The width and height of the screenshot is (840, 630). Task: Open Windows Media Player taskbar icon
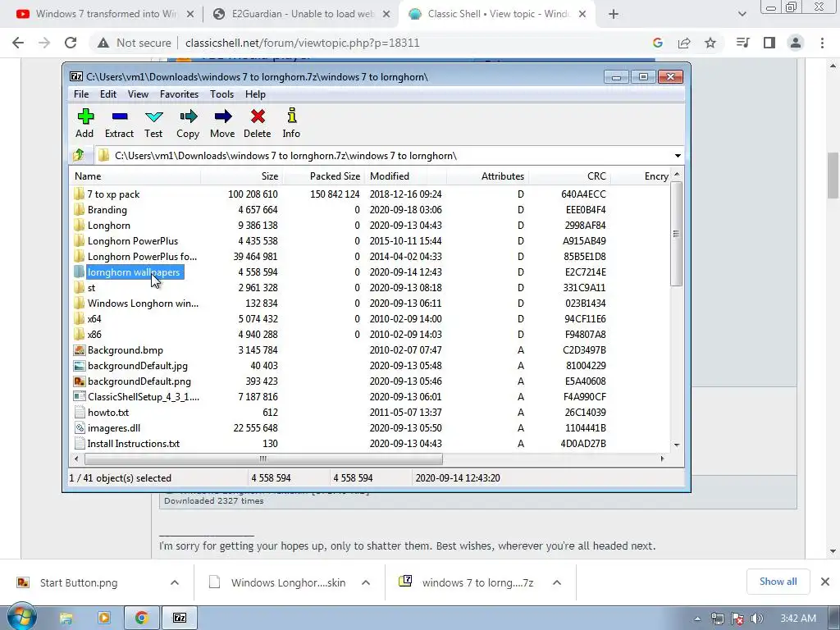click(104, 619)
